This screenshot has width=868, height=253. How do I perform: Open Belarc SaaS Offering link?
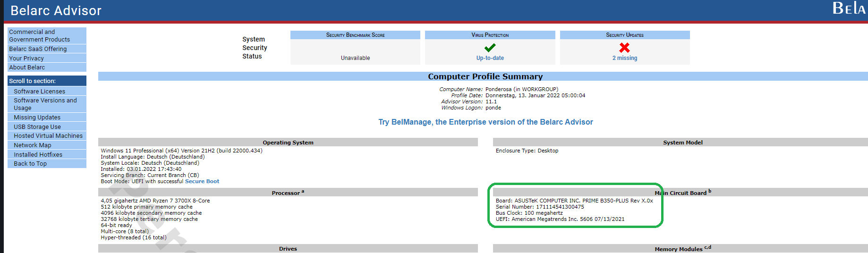(x=47, y=49)
